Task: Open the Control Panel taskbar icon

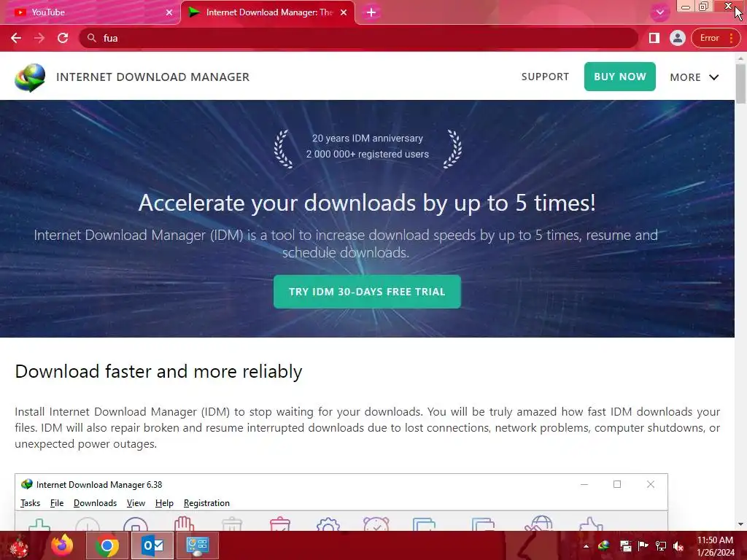Action: pyautogui.click(x=198, y=545)
